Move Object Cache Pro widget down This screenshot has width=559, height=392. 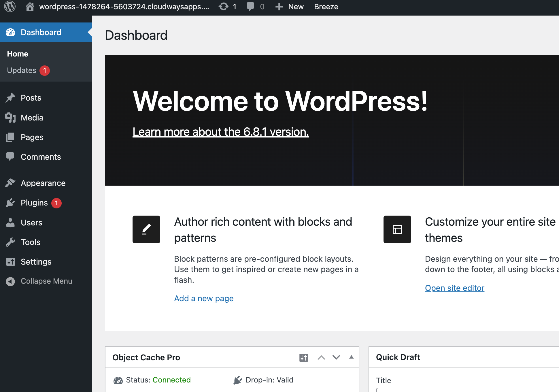click(x=336, y=357)
